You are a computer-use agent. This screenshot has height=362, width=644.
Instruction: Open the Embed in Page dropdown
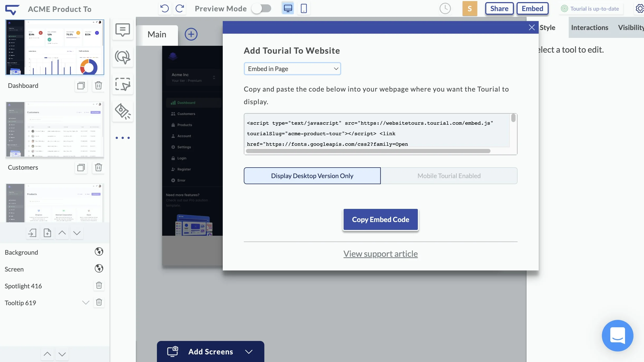[x=293, y=69]
